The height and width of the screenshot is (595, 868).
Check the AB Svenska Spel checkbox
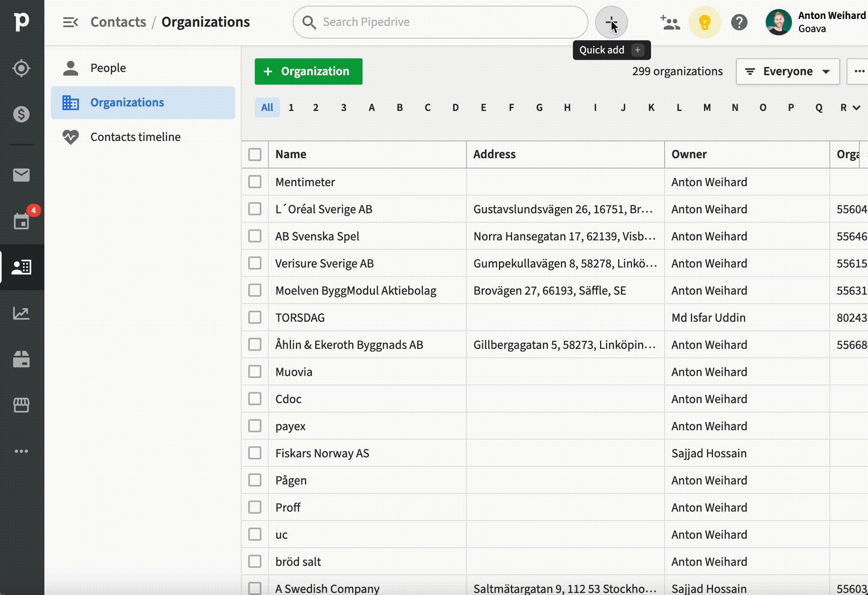(x=255, y=236)
